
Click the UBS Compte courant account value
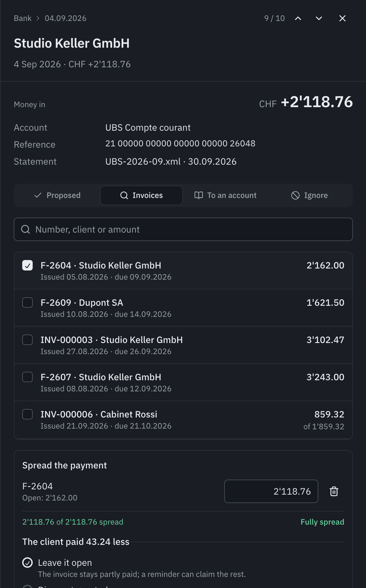[x=148, y=127]
